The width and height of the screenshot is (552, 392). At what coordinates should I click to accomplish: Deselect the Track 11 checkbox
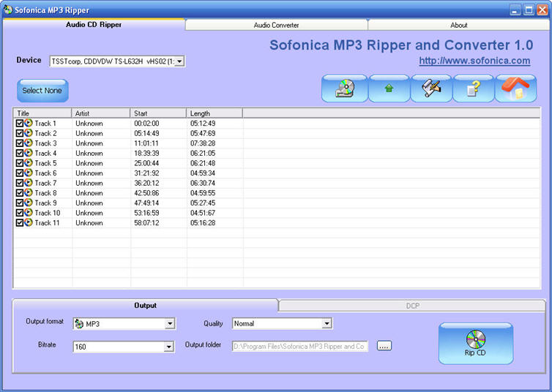click(20, 222)
